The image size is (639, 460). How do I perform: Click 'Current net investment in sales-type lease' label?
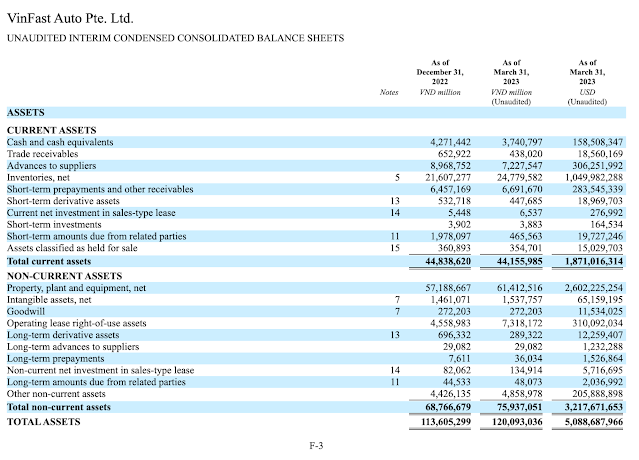point(91,213)
